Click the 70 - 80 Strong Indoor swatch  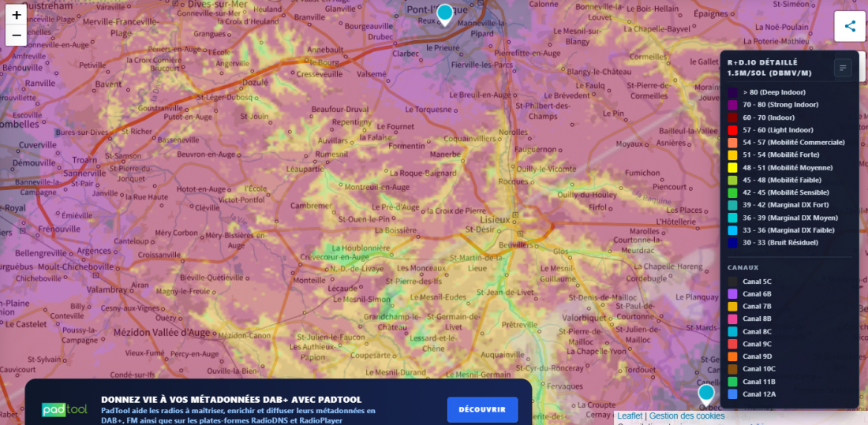click(732, 105)
